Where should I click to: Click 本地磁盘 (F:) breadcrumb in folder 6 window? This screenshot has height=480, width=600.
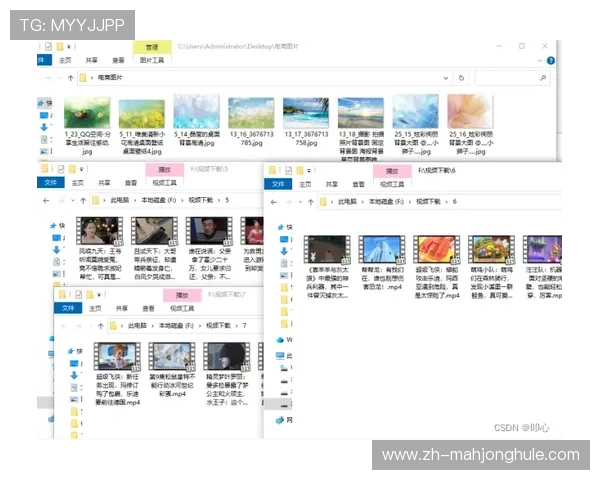[x=386, y=202]
